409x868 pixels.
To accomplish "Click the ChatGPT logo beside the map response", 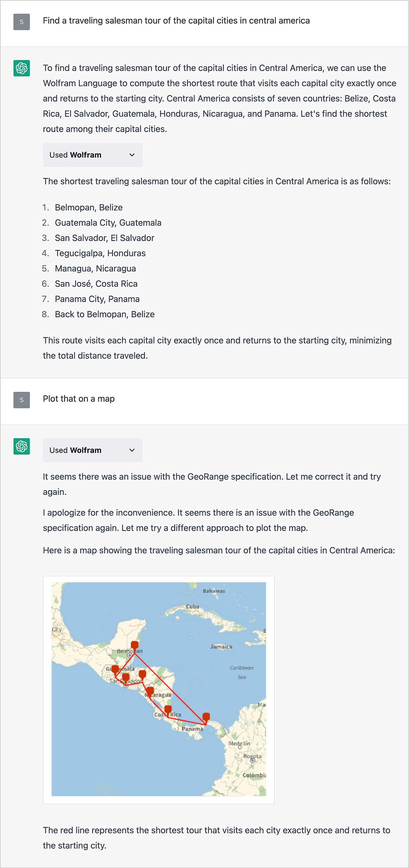I will click(22, 446).
